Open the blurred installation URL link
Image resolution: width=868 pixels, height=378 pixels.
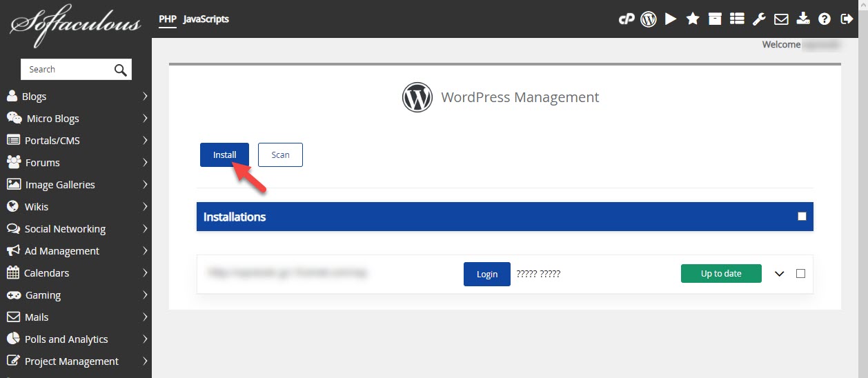[287, 273]
